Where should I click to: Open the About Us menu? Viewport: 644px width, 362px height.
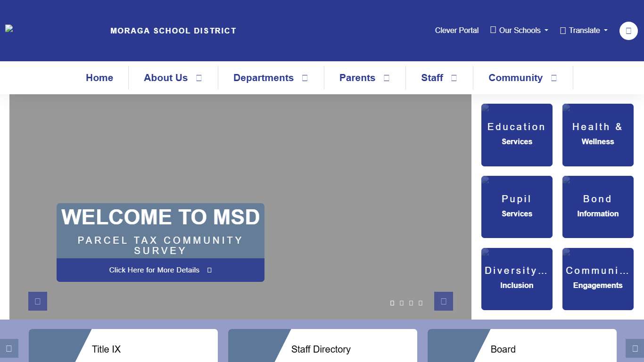165,78
